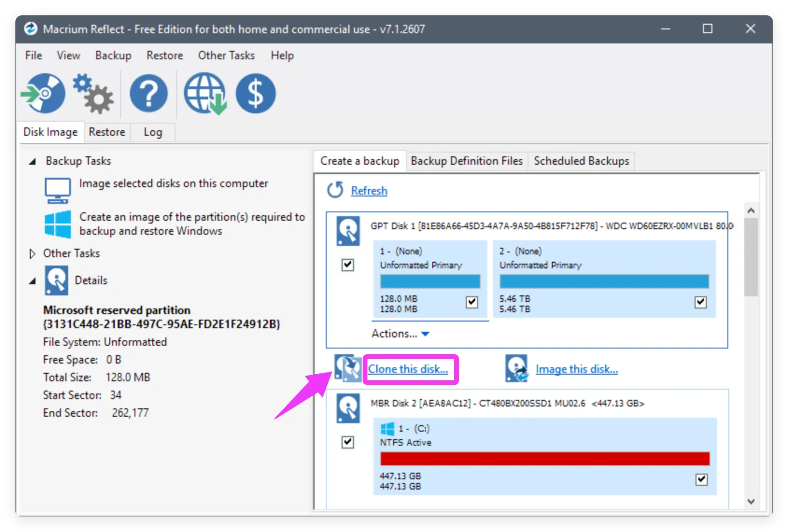
Task: Click the globe download update icon
Action: [205, 93]
